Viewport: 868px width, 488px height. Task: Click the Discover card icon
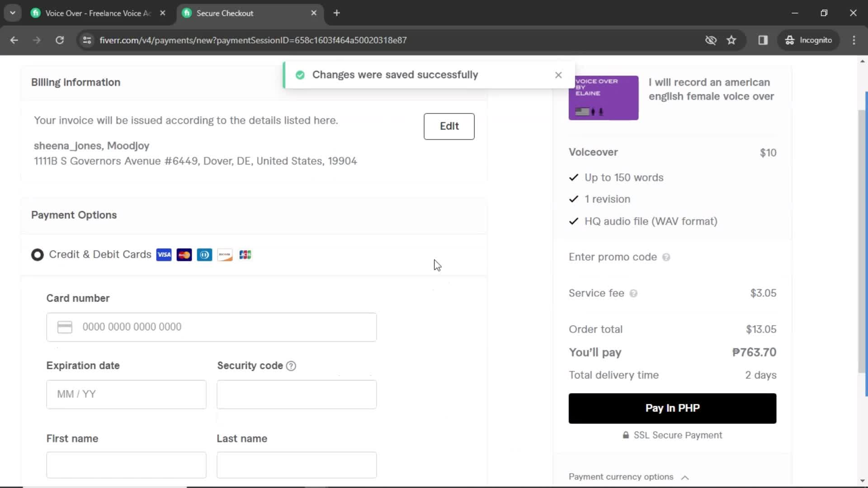[225, 255]
